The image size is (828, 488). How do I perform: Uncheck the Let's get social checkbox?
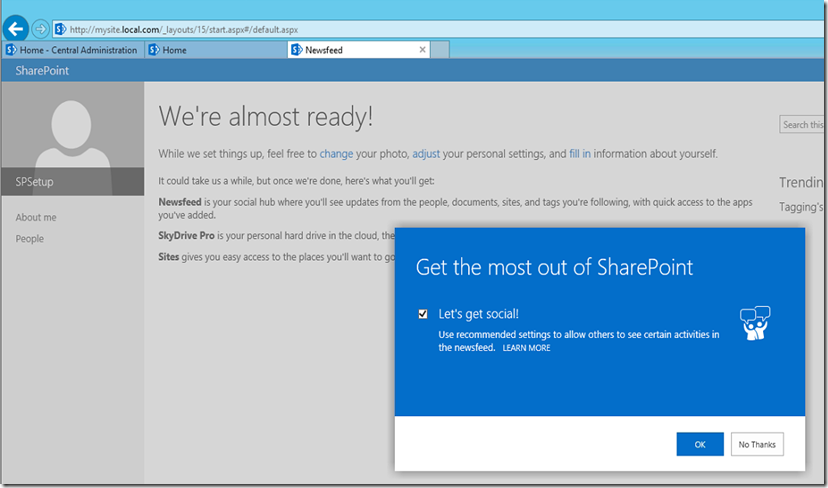pos(422,314)
